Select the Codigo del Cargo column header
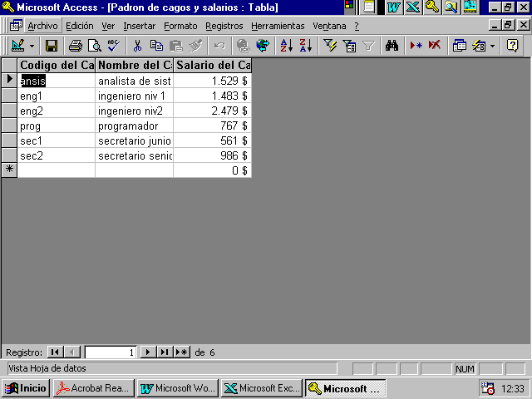Screen dimensions: 532x399 57,65
